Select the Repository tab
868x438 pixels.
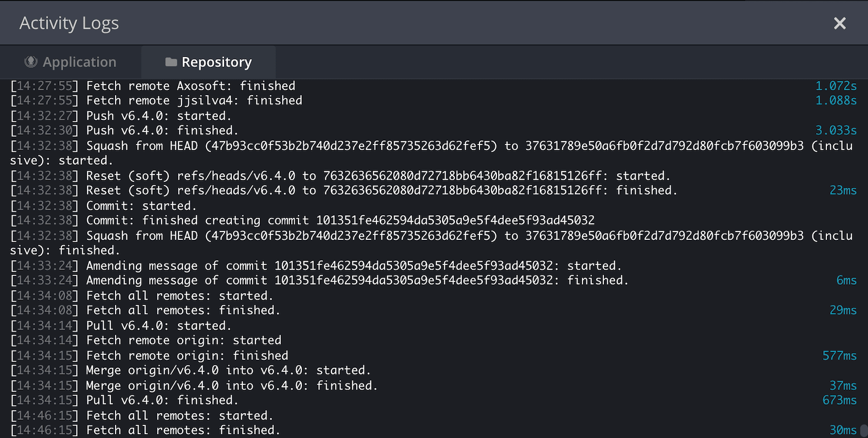[209, 62]
